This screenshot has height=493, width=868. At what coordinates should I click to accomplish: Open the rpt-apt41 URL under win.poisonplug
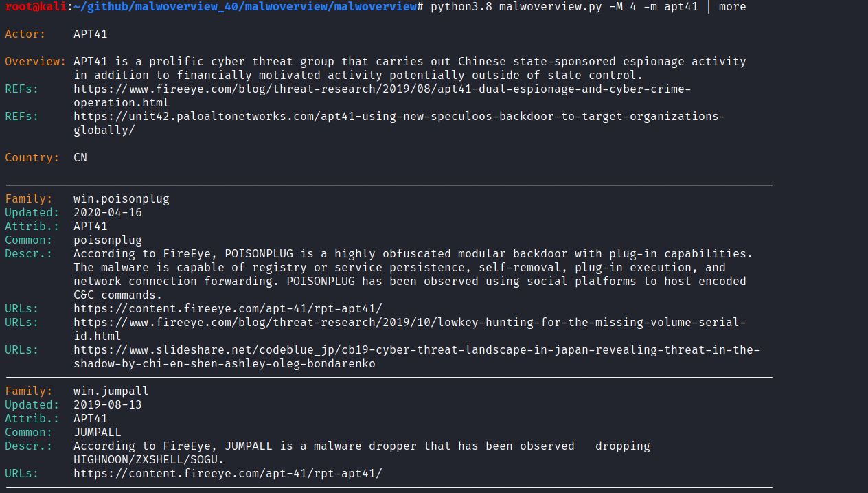pos(228,308)
